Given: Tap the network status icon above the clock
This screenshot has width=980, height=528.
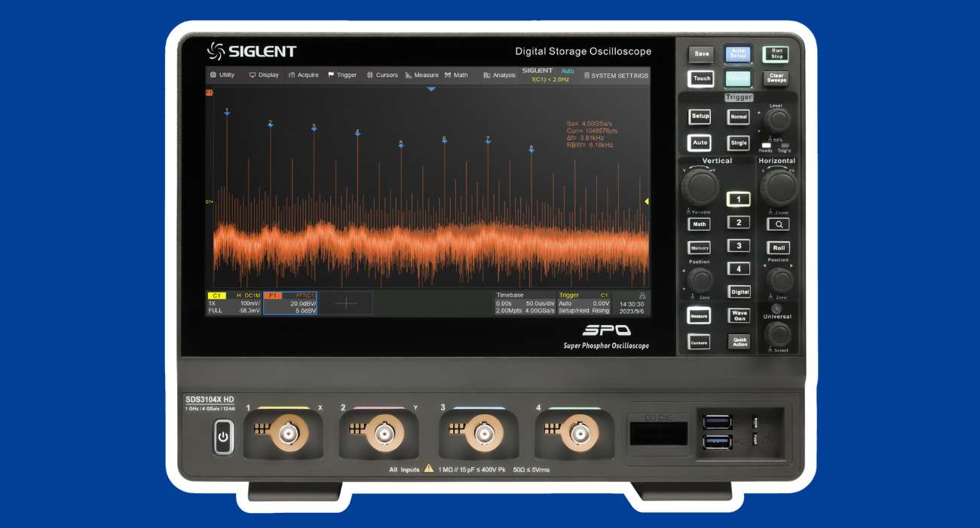Looking at the screenshot, I should point(642,296).
